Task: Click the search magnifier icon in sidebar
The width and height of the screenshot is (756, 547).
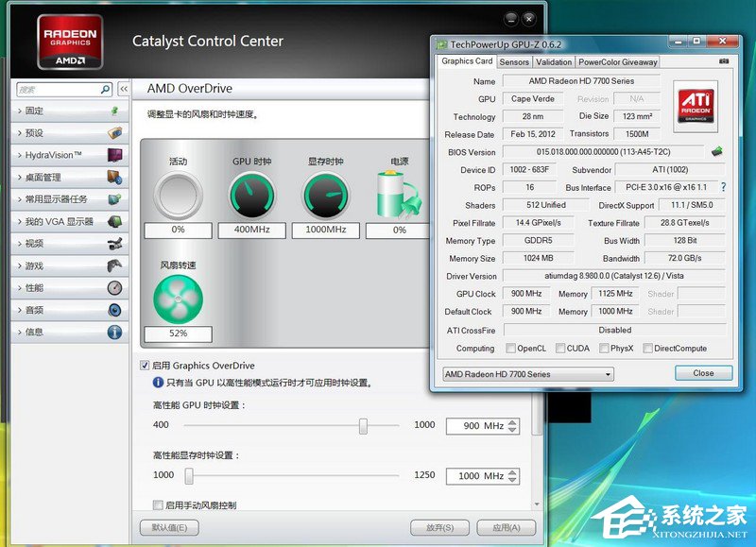Action: 105,90
